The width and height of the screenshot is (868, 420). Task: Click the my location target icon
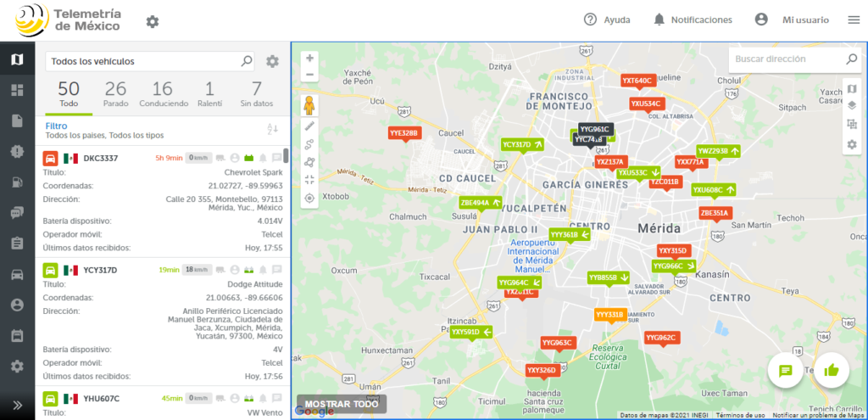[309, 198]
